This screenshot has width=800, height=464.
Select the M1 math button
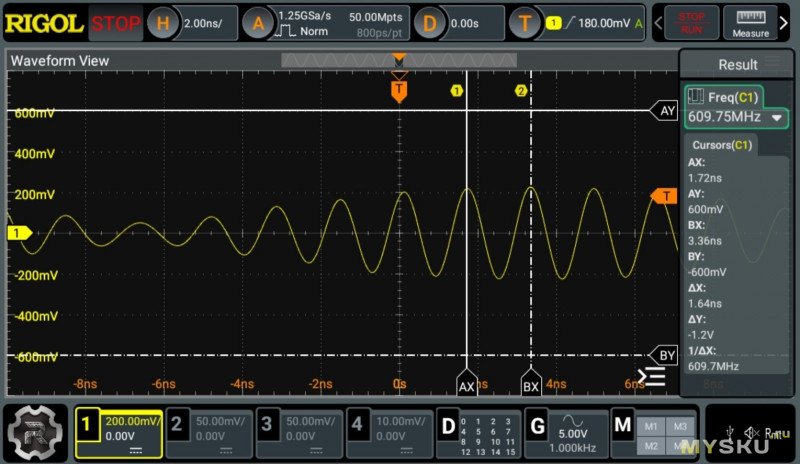[x=651, y=426]
